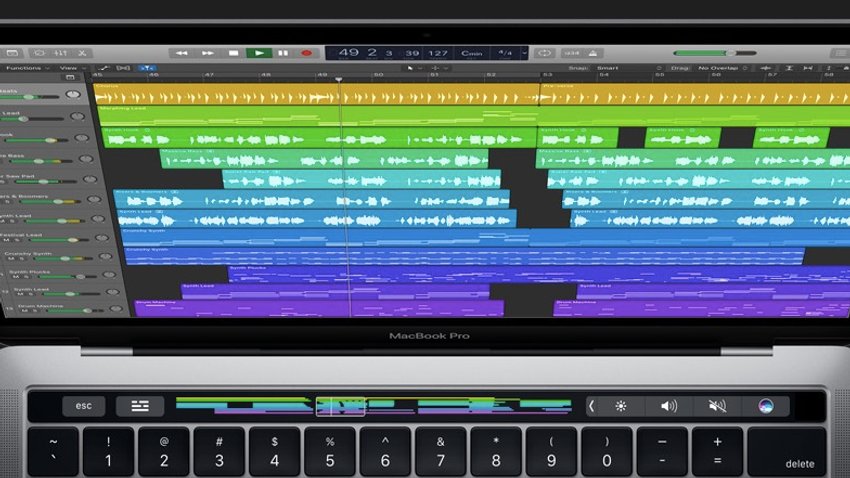Open the Drag No Overlap pop-up
This screenshot has height=478, width=850.
721,68
